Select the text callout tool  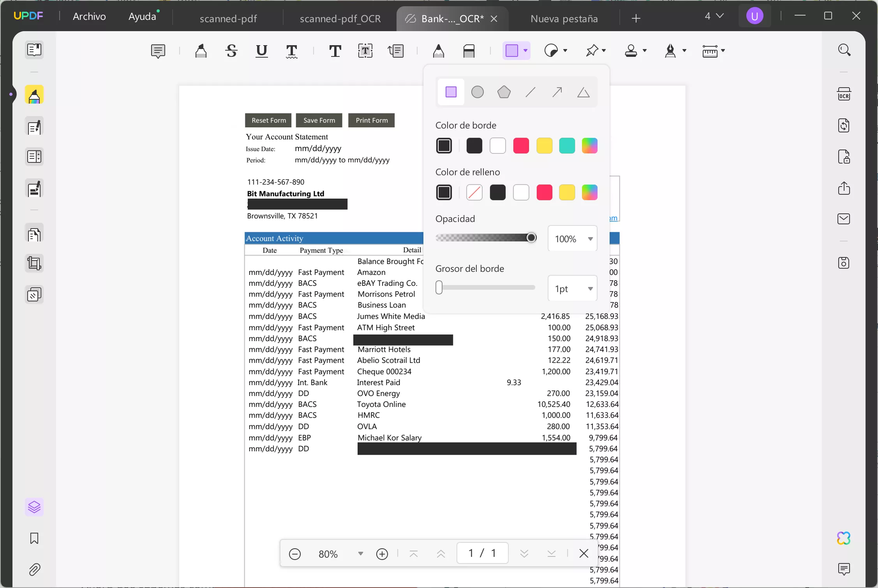pyautogui.click(x=396, y=51)
